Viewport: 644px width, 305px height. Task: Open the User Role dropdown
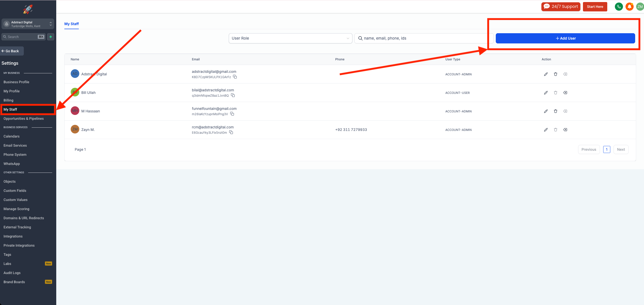(x=290, y=38)
